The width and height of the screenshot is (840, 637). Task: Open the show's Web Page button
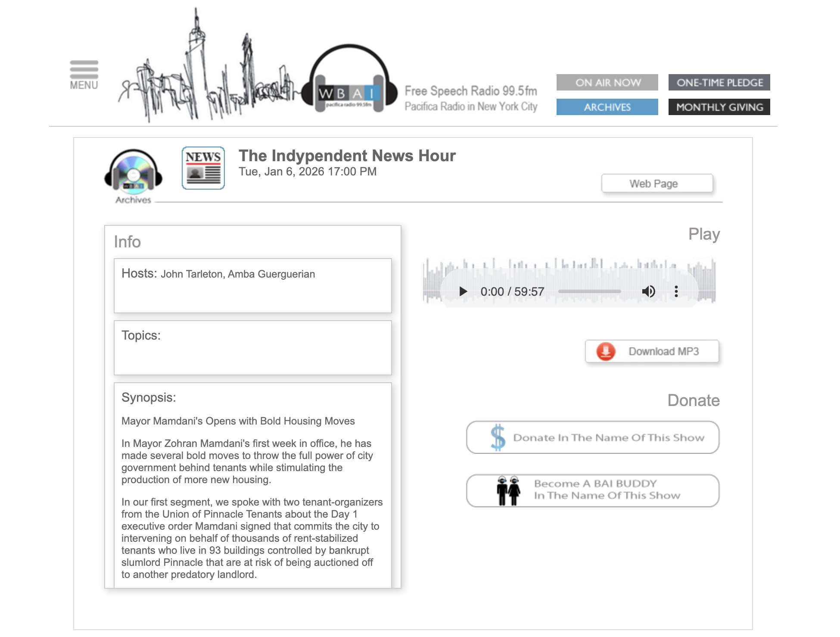click(656, 184)
